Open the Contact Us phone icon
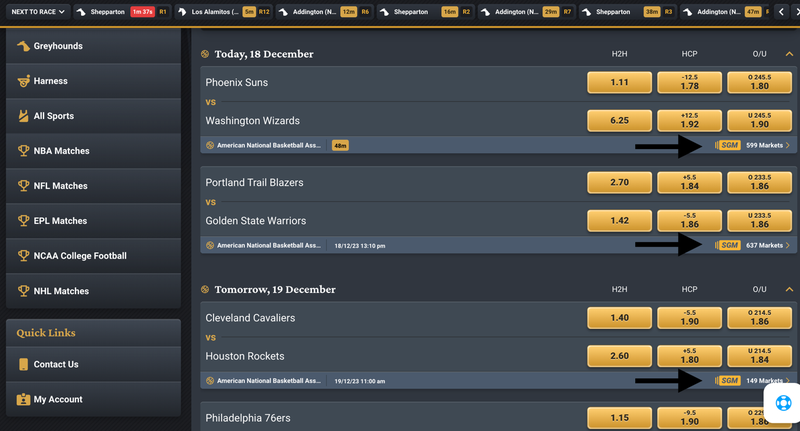The image size is (800, 431). click(x=23, y=364)
